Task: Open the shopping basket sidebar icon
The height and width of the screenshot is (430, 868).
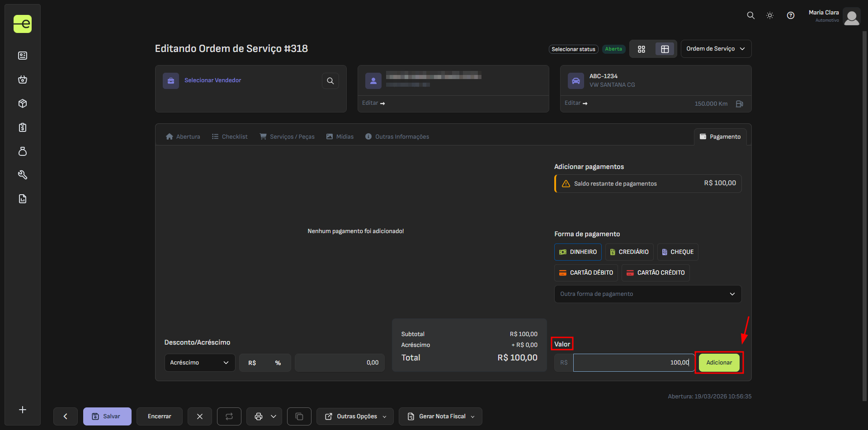Action: click(23, 80)
